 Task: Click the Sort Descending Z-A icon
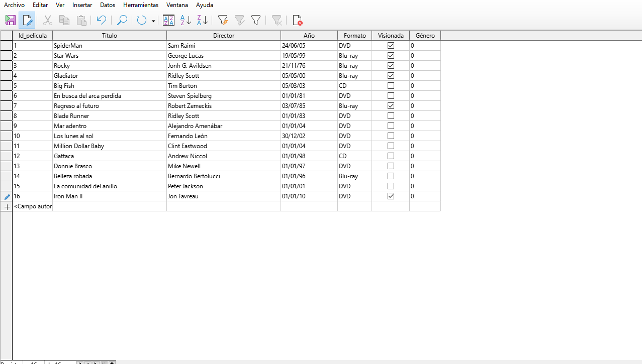[x=202, y=20]
